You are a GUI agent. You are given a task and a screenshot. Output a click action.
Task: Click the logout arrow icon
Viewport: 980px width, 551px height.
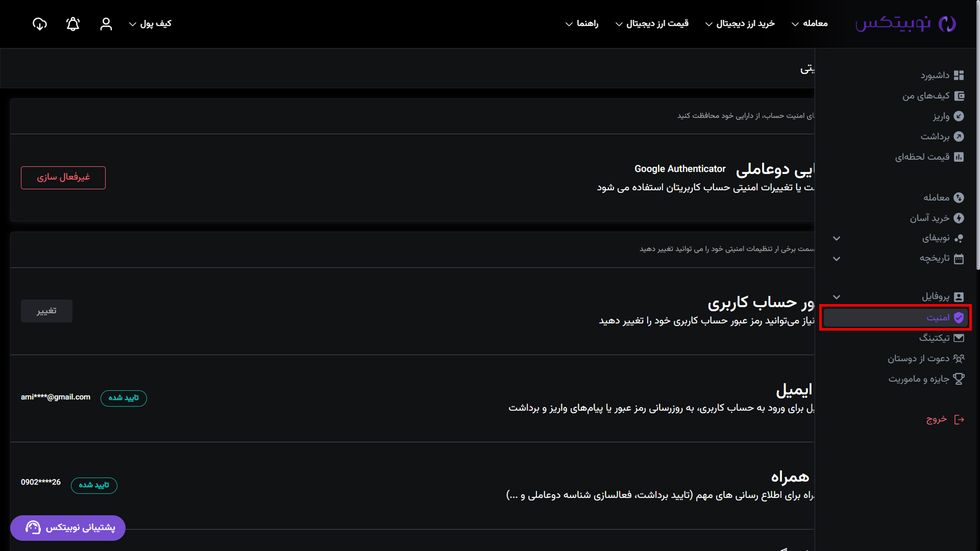coord(959,419)
